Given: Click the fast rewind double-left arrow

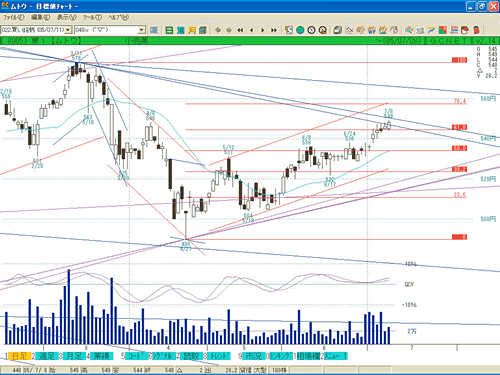Looking at the screenshot, I should click(x=240, y=30).
